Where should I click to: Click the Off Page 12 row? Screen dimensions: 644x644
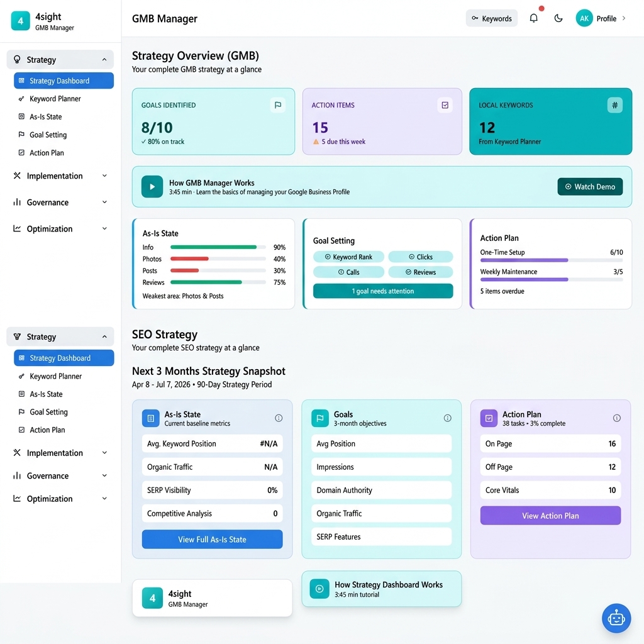tap(550, 467)
